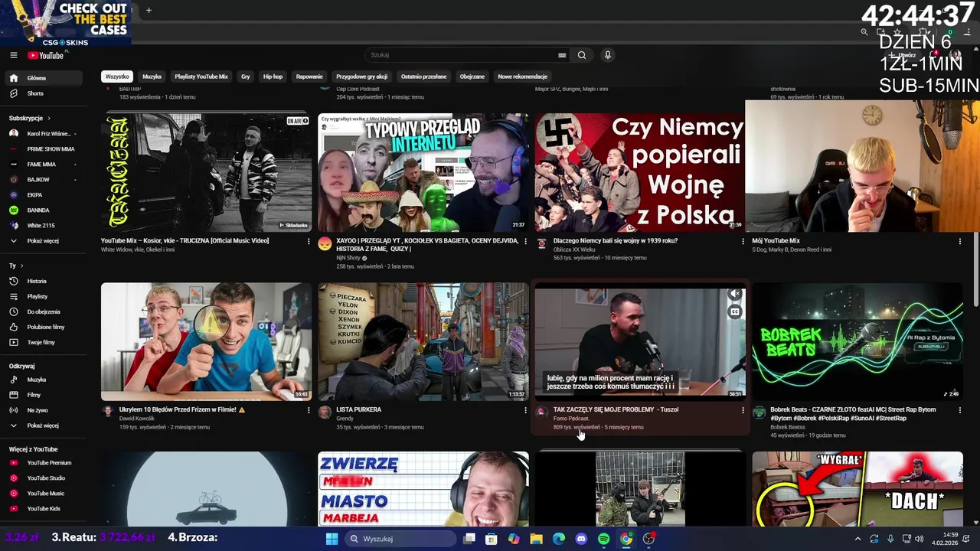Select Playlisty YouTube Mix chip

(x=201, y=77)
